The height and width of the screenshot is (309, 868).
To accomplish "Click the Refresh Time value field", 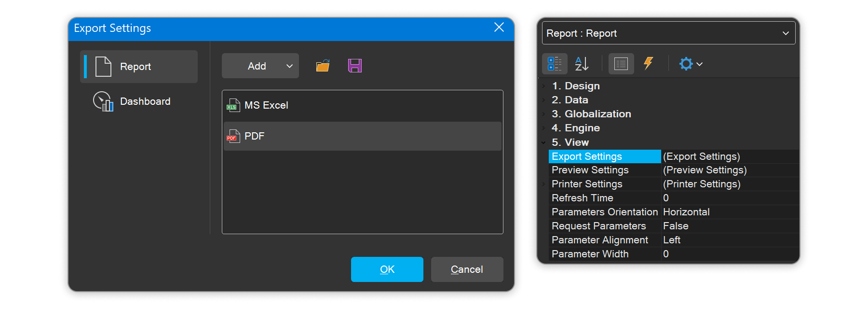I will click(x=729, y=198).
